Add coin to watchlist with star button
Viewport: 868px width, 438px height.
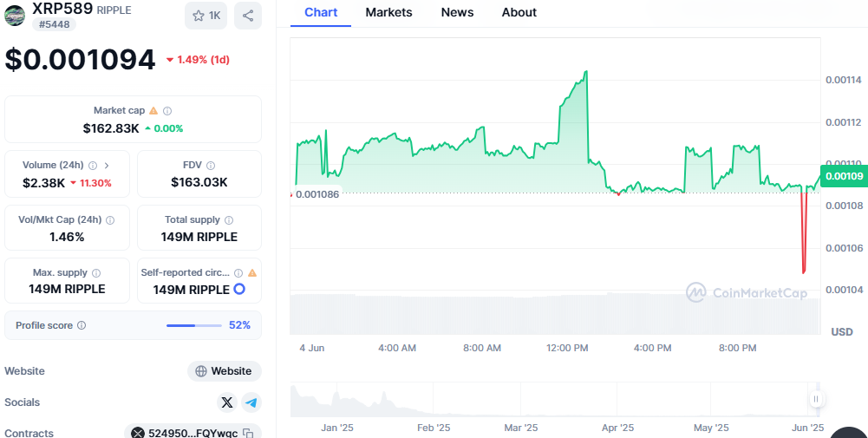pyautogui.click(x=206, y=16)
